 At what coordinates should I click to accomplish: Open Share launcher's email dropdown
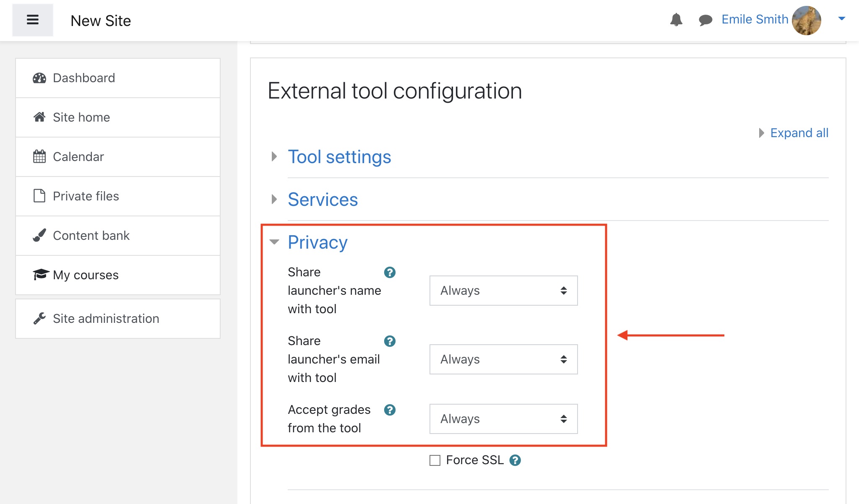(503, 359)
